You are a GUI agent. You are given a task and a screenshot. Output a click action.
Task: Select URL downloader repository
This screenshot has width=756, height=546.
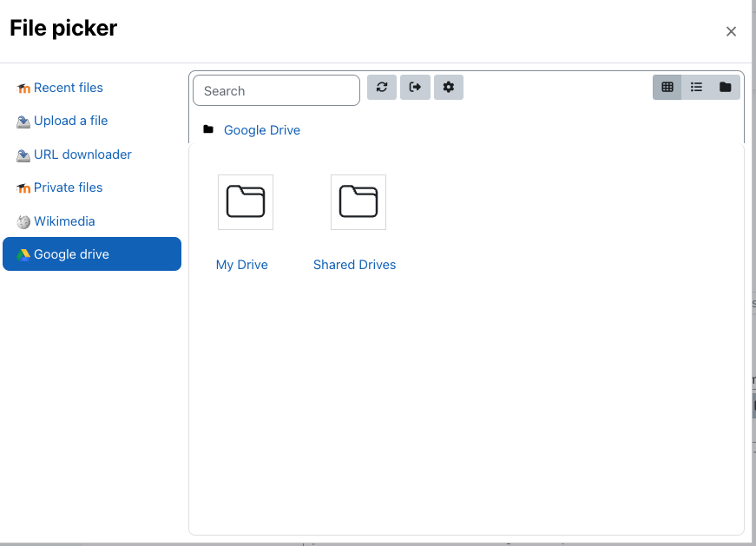click(x=92, y=155)
